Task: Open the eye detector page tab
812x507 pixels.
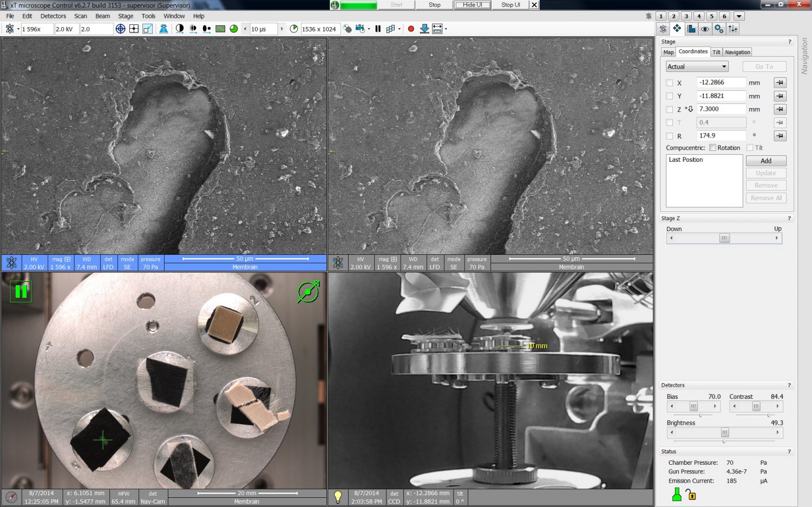Action: coord(705,29)
